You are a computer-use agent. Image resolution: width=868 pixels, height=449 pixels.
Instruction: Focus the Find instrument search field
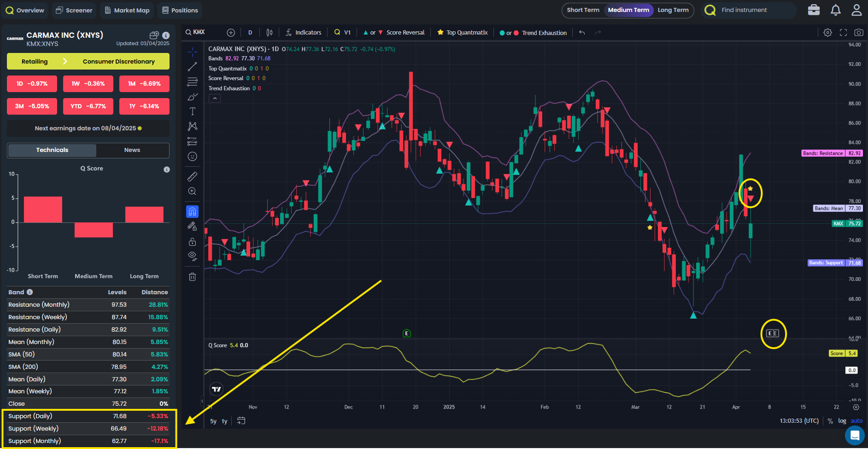click(x=749, y=10)
